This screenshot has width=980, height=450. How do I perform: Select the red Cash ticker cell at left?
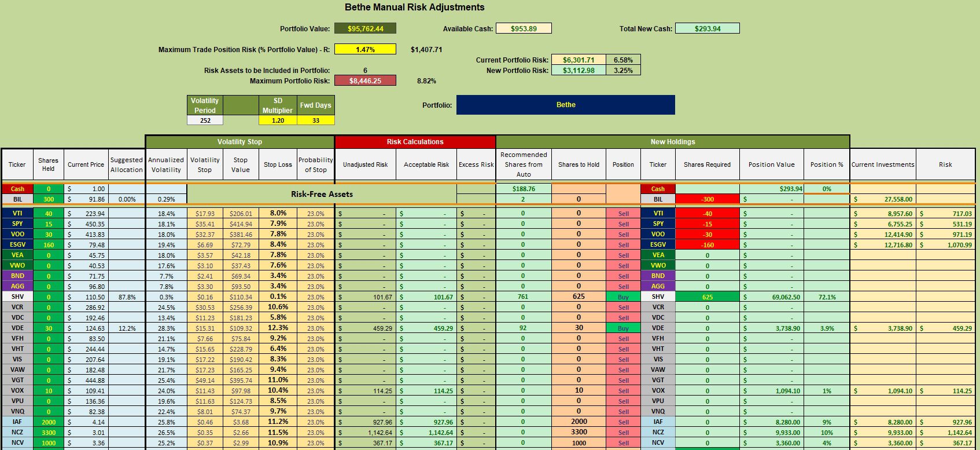[x=17, y=189]
